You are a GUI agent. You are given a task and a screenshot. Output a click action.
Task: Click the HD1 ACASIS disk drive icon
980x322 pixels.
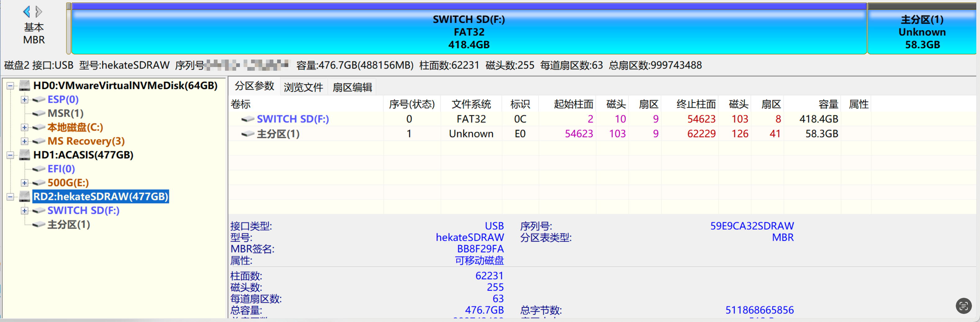pos(25,155)
